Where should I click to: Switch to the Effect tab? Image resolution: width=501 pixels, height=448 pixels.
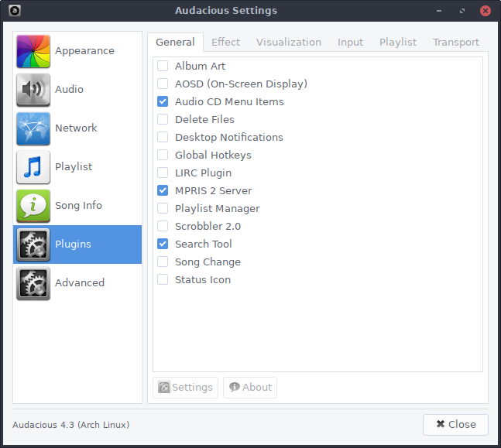pos(225,43)
